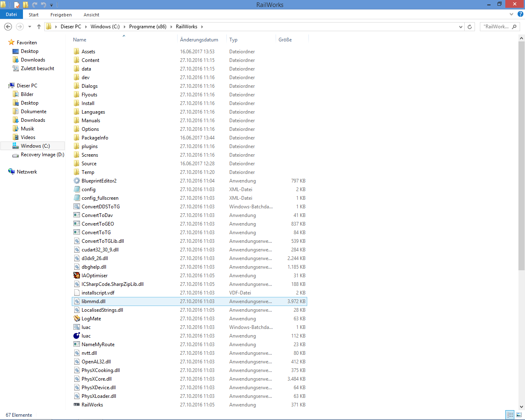Click the Recovery Image (D:) drive icon
525x420 pixels.
point(16,155)
